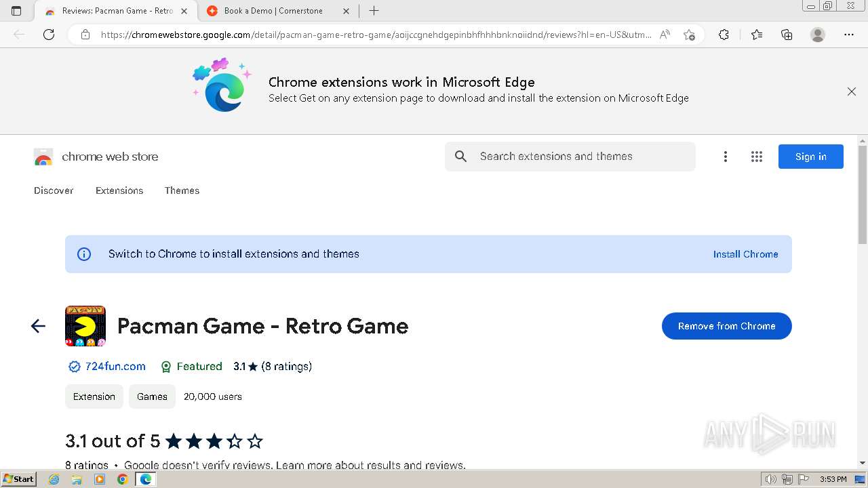Click the verified badge next to 724fun.com
Viewport: 868px width, 488px height.
click(75, 367)
